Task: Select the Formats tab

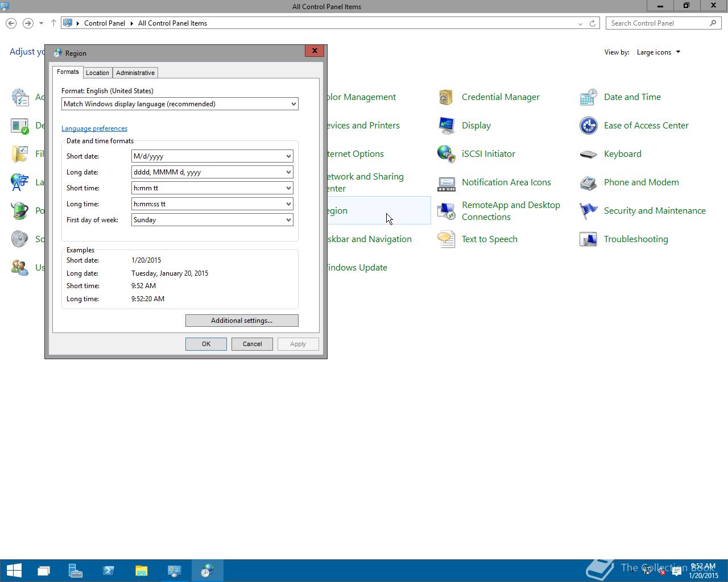Action: pyautogui.click(x=68, y=72)
